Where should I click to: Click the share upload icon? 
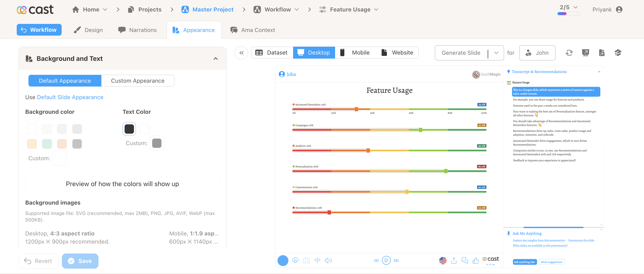[454, 260]
